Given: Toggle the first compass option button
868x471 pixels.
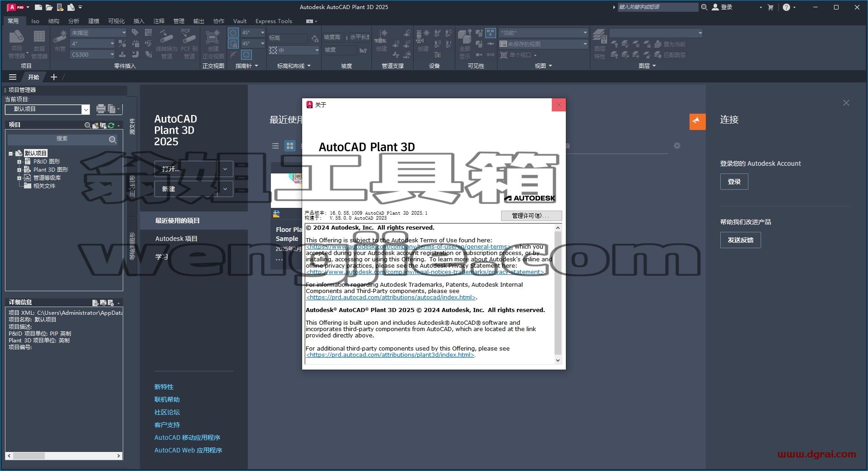Looking at the screenshot, I should pyautogui.click(x=233, y=33).
